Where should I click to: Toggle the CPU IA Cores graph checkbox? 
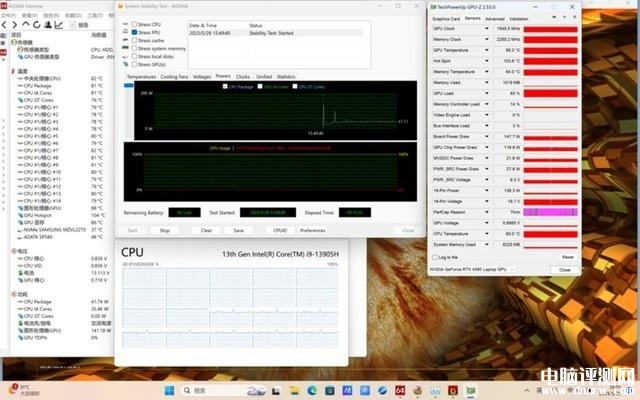tap(260, 87)
